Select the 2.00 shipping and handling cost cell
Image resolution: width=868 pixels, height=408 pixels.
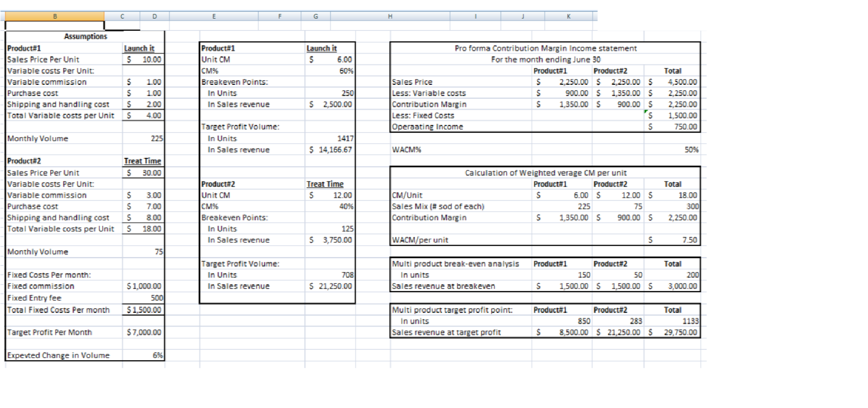(144, 104)
